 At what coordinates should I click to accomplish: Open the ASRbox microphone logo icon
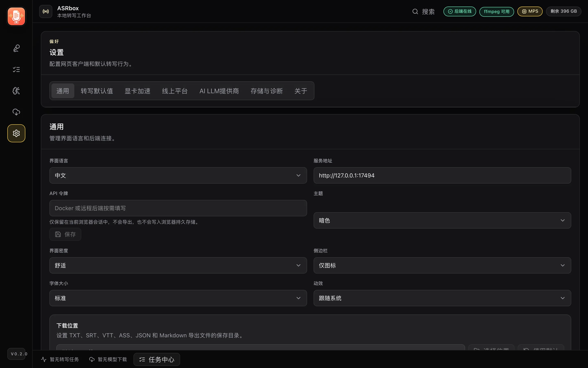tap(16, 16)
